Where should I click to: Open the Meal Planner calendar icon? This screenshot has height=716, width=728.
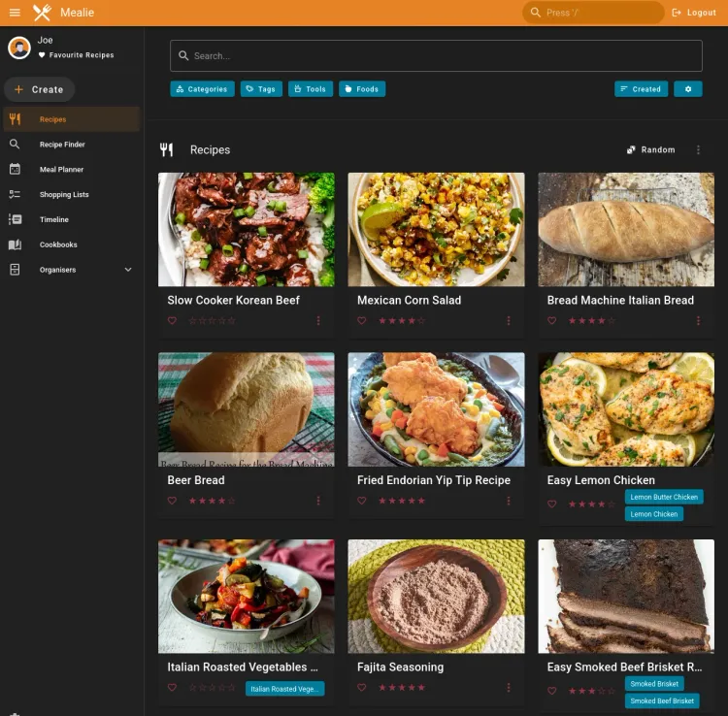15,170
